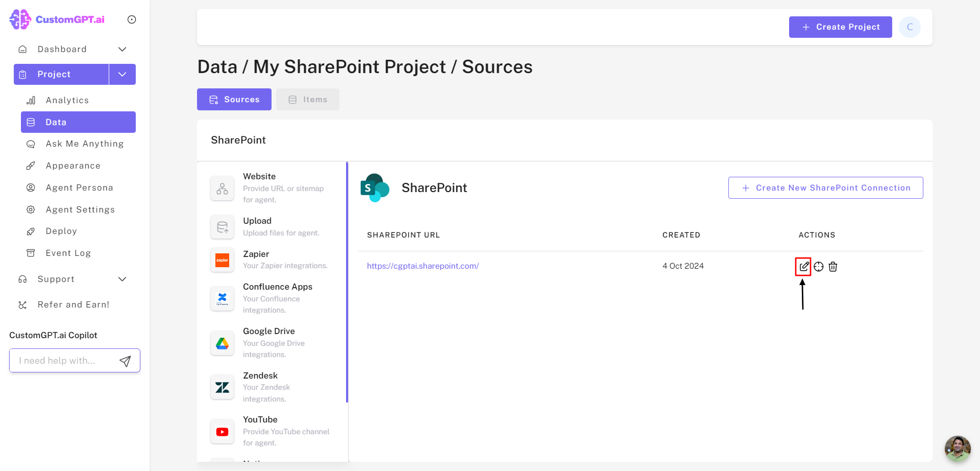Switch to the Sources tab
980x471 pixels.
[234, 99]
